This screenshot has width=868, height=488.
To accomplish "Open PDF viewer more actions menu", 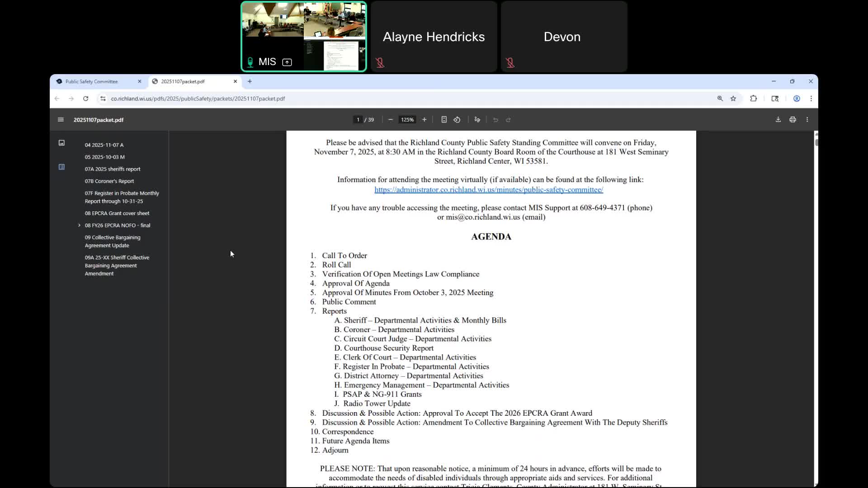I will pyautogui.click(x=807, y=120).
